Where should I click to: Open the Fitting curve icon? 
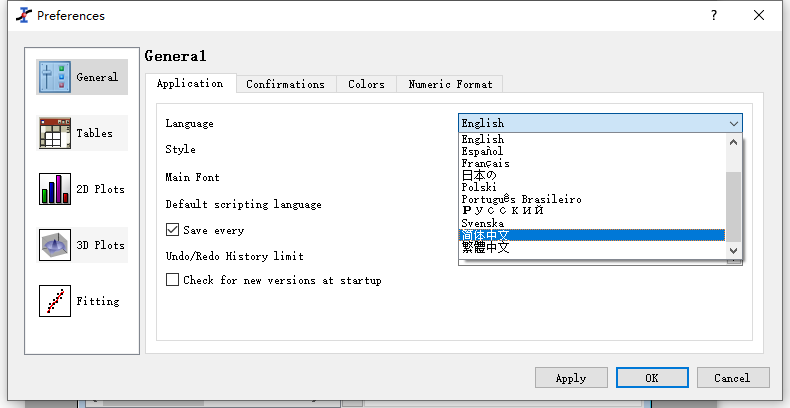pos(55,301)
